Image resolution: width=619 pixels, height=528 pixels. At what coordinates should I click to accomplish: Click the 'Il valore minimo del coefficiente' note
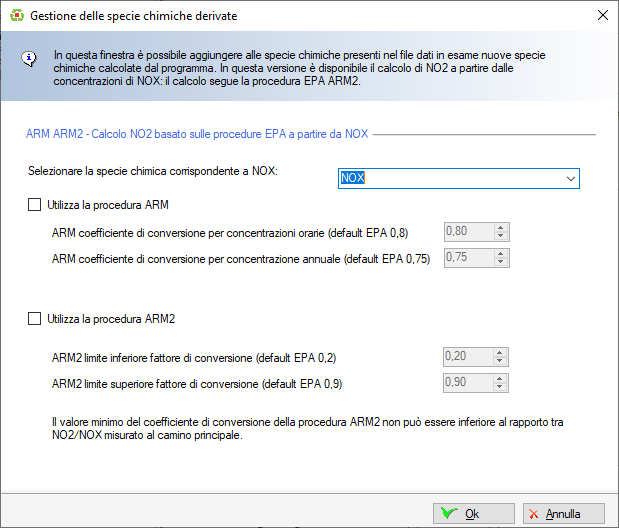coord(307,428)
